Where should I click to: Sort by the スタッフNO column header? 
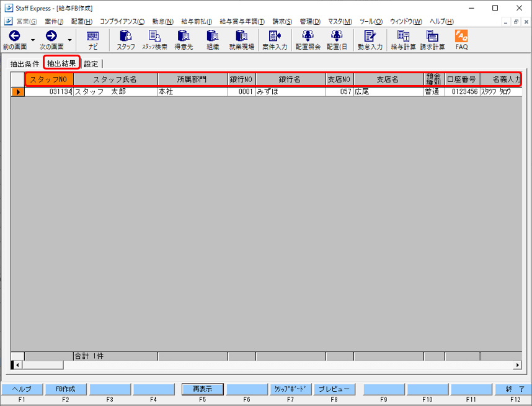tap(49, 79)
